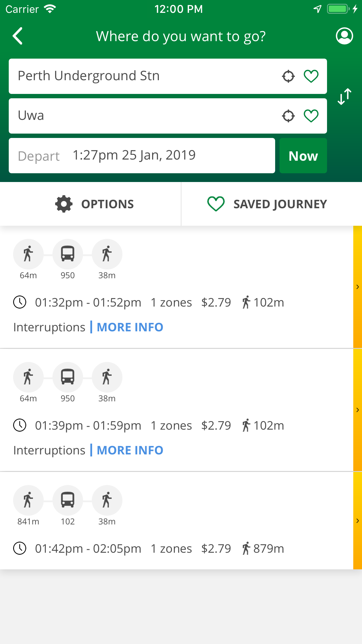
Task: Use current location for Perth Underground Stn field
Action: [x=288, y=76]
